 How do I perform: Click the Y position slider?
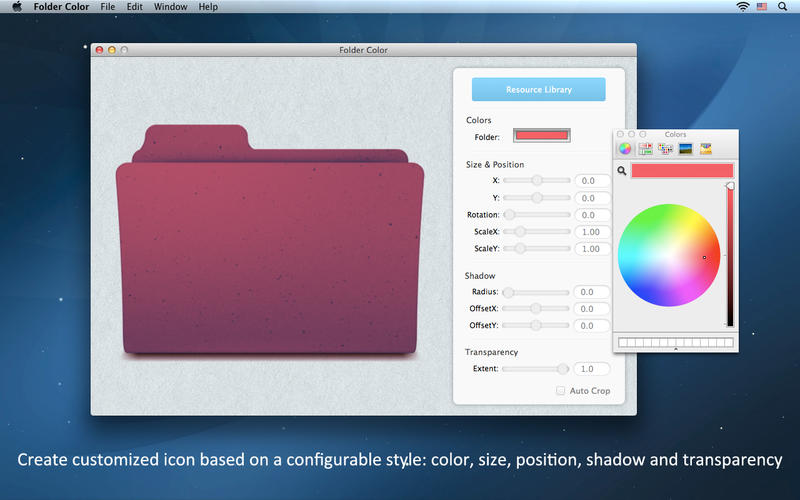click(537, 197)
